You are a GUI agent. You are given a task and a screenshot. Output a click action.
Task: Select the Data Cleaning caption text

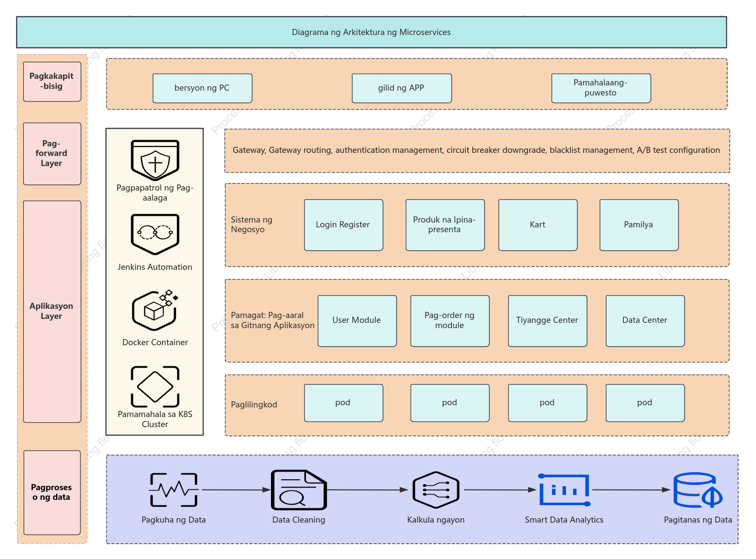tap(299, 520)
